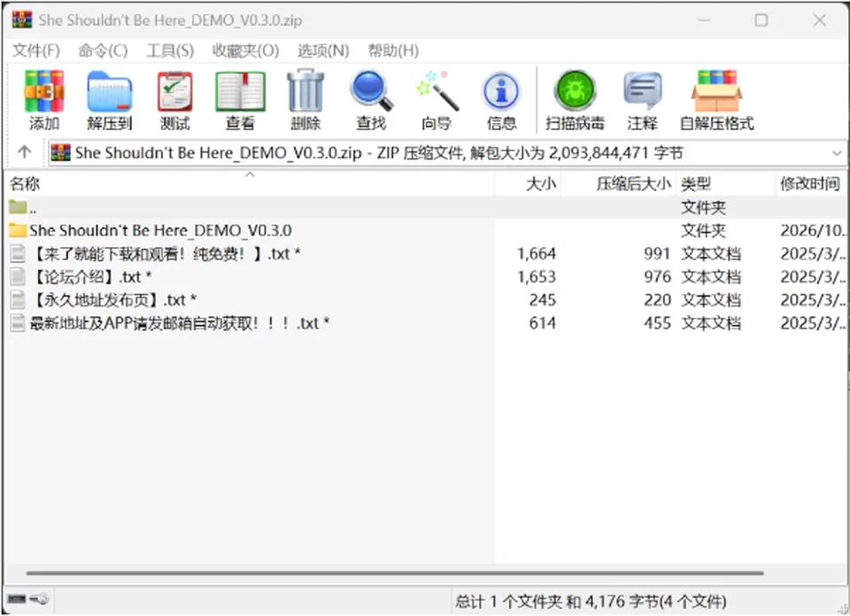The height and width of the screenshot is (616, 850).
Task: Click the drive icon in the status bar
Action: [x=16, y=598]
